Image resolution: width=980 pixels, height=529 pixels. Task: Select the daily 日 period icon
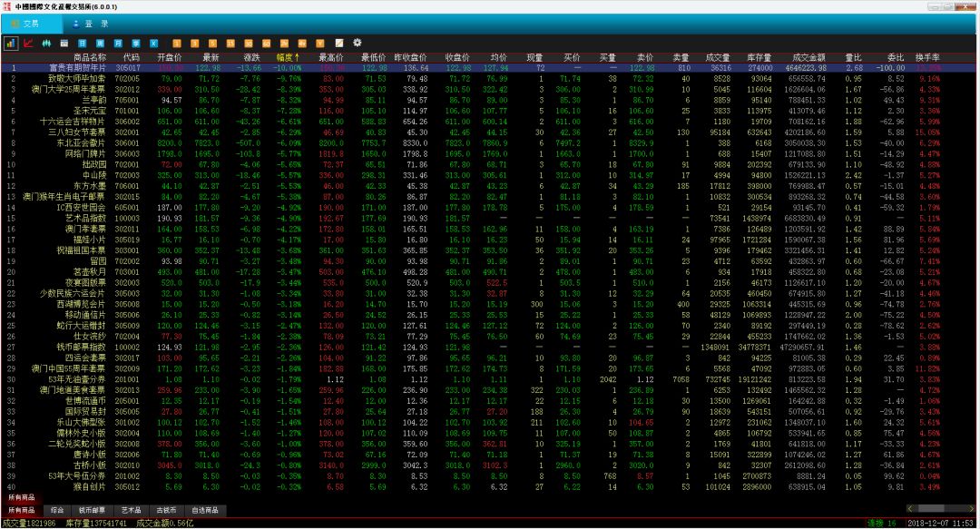[82, 44]
